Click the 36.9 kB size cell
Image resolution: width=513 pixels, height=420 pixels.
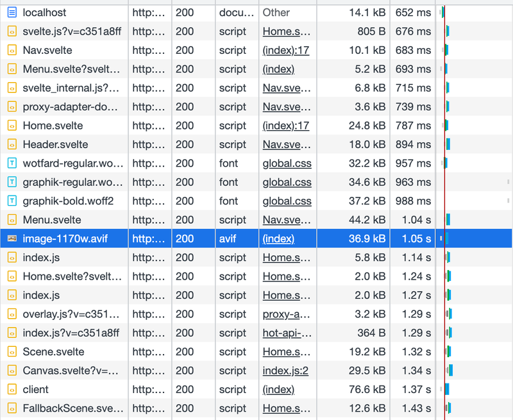(x=353, y=239)
